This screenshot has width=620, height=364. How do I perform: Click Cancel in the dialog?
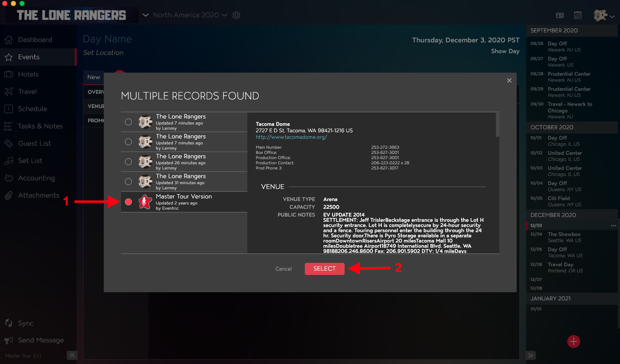click(x=284, y=269)
